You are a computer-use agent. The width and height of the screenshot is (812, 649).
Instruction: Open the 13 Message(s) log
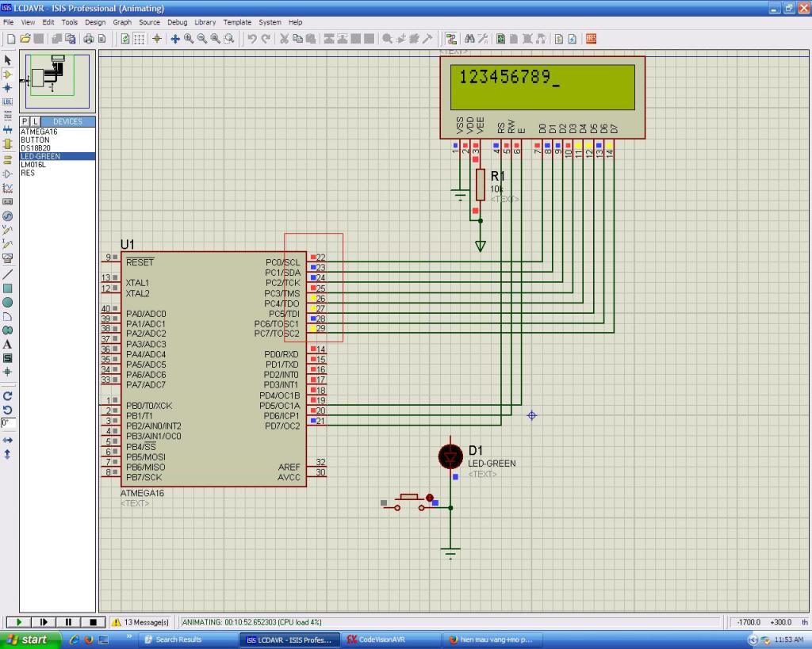click(141, 622)
